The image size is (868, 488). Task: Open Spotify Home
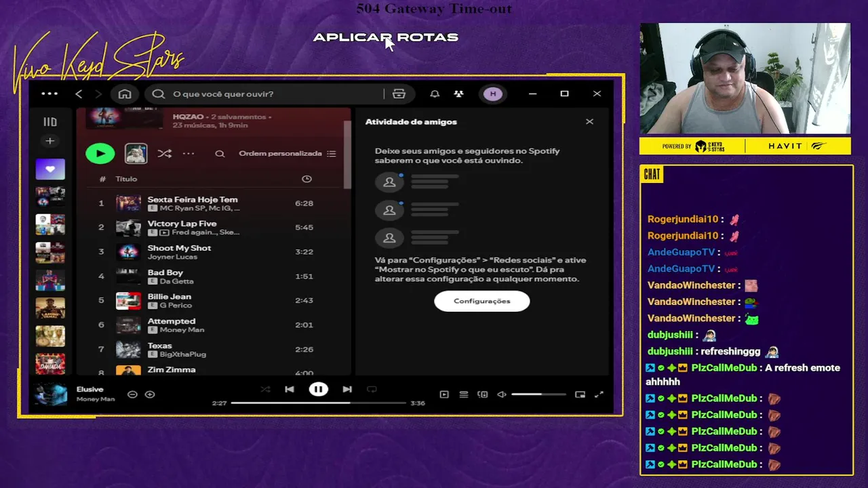(x=125, y=94)
